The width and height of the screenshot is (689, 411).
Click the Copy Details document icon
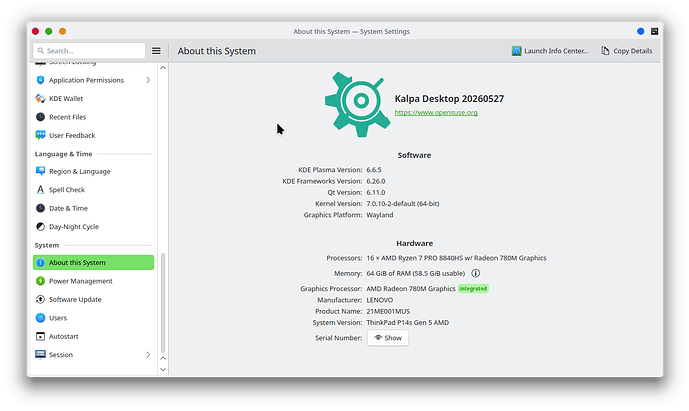pyautogui.click(x=606, y=51)
